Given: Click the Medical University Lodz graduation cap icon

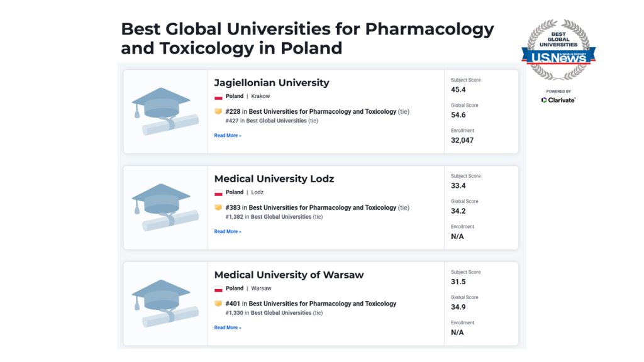Looking at the screenshot, I should point(165,207).
